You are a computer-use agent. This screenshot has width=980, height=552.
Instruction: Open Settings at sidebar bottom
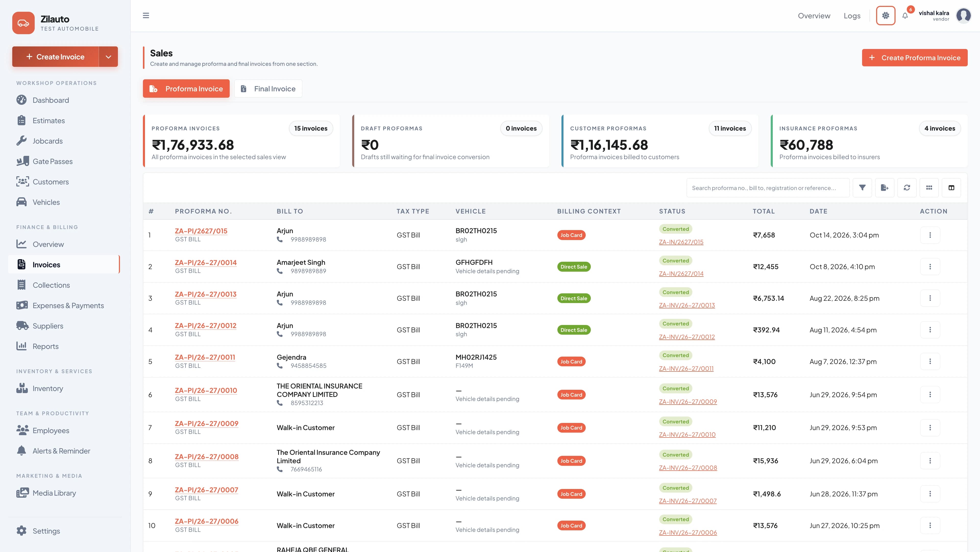coord(46,531)
